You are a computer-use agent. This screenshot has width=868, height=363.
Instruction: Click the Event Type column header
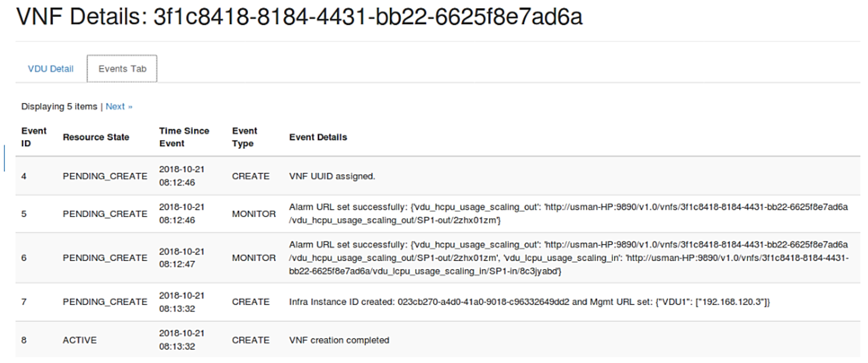(x=244, y=137)
